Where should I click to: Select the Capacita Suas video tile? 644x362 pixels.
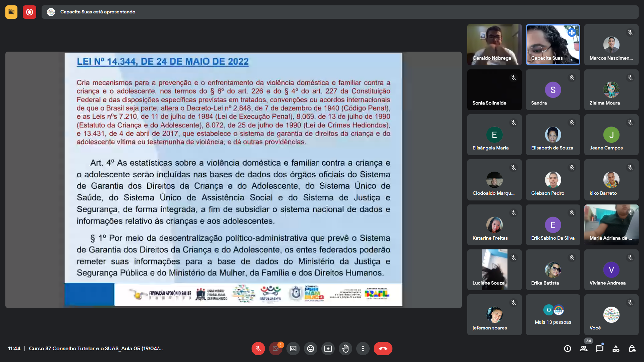553,45
